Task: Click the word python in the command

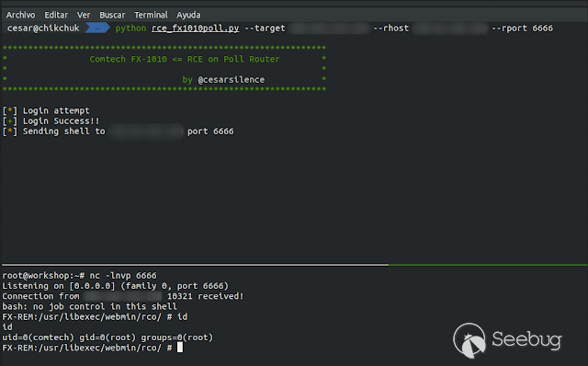Action: pos(130,29)
